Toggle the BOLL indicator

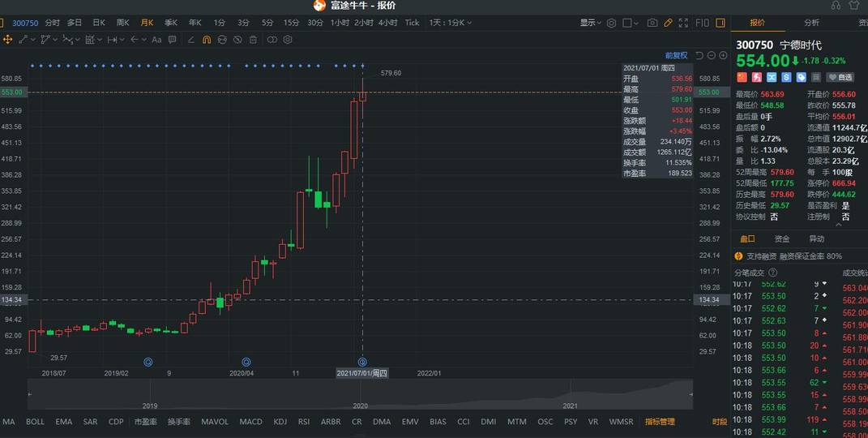35,422
